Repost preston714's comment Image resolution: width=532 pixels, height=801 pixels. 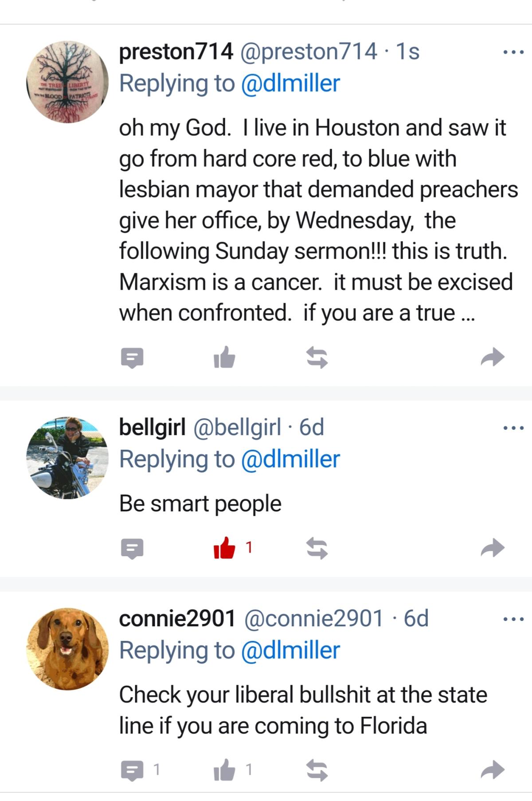click(x=317, y=358)
